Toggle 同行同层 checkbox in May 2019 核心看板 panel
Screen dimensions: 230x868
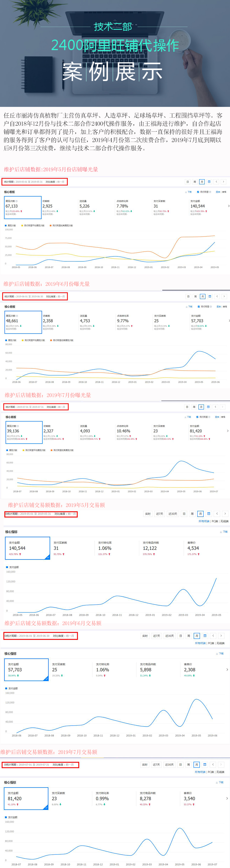pyautogui.click(x=198, y=192)
